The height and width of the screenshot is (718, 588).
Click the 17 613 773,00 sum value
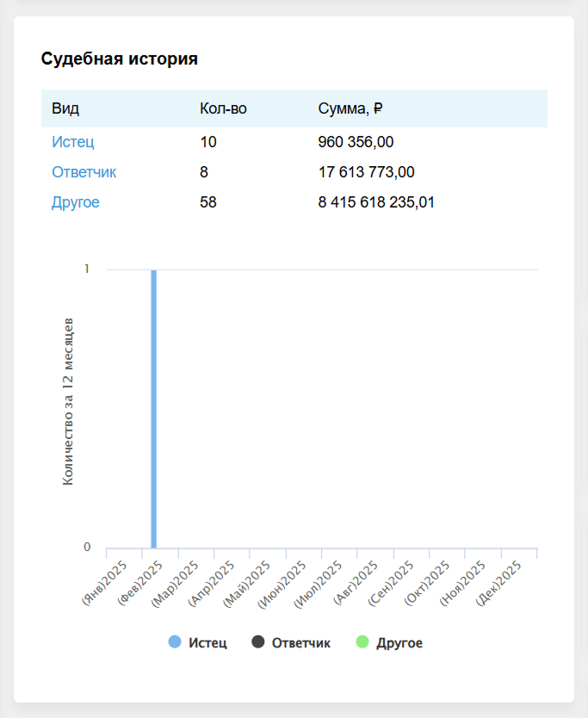(366, 172)
